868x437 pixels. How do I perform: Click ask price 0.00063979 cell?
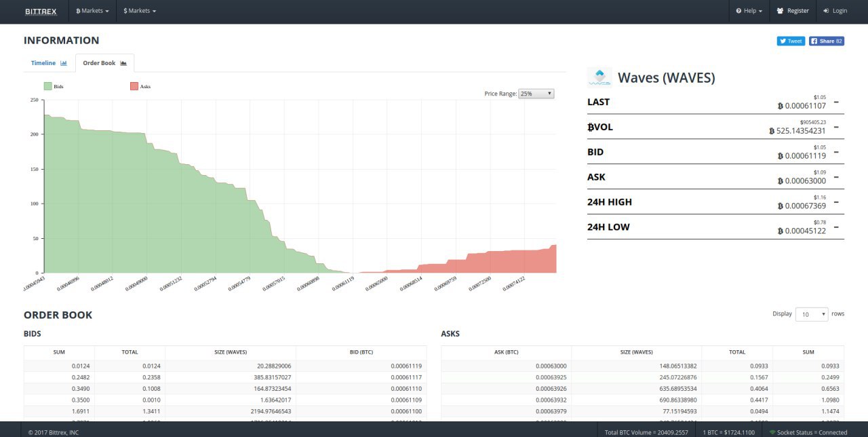pos(506,411)
